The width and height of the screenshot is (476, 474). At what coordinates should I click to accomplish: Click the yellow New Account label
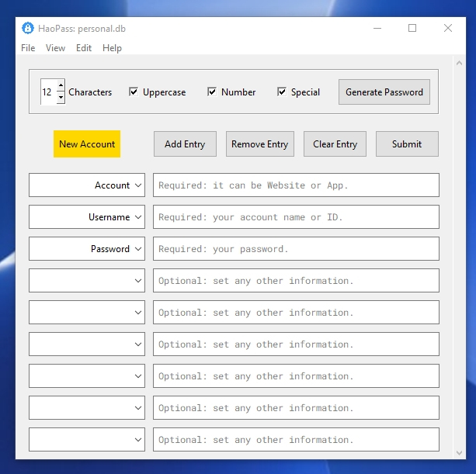[x=87, y=144]
